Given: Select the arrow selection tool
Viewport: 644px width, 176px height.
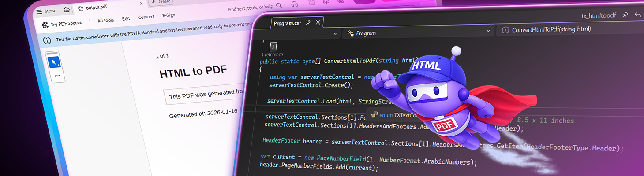Looking at the screenshot, I should (x=54, y=62).
